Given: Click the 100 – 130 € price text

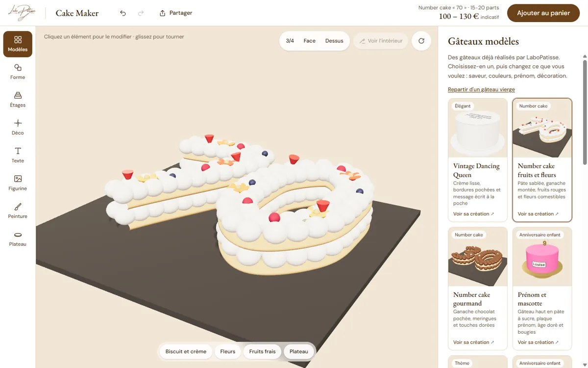Looking at the screenshot, I should pyautogui.click(x=459, y=17).
